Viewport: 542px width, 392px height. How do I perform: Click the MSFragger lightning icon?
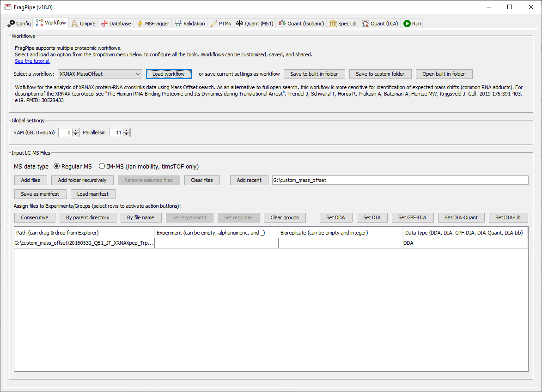(x=140, y=24)
